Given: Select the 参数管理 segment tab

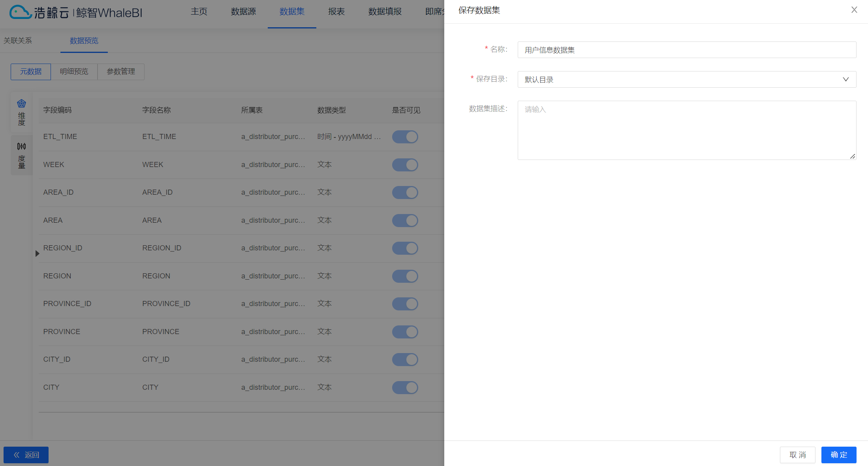Looking at the screenshot, I should pos(121,71).
